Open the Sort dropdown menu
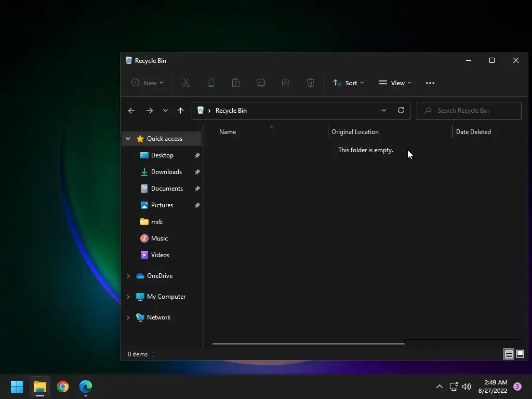Screen dimensions: 532x399 (x=349, y=83)
